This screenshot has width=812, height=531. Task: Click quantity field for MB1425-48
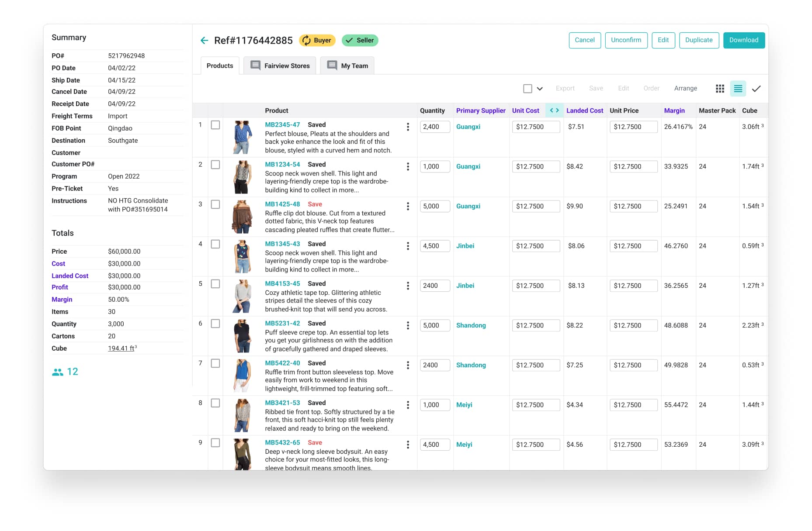434,206
